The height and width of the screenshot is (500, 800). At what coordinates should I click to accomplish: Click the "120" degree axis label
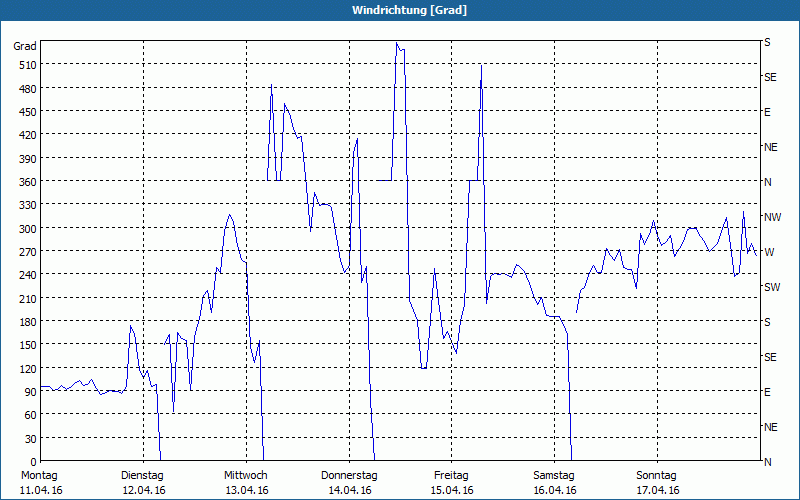[28, 369]
